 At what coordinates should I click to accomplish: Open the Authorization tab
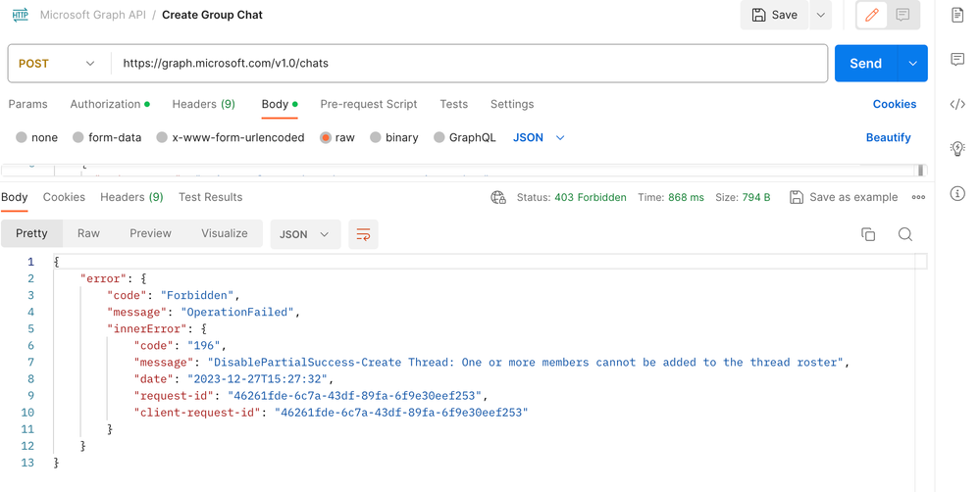(x=110, y=104)
